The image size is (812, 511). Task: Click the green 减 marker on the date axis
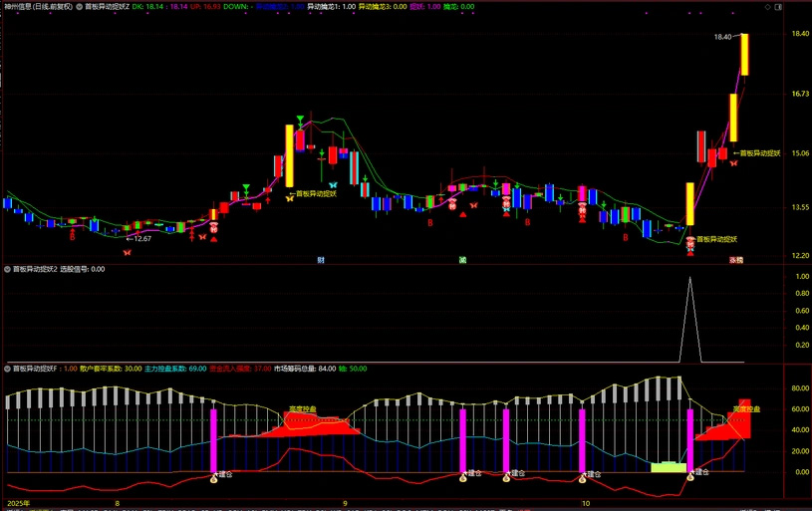click(x=462, y=260)
